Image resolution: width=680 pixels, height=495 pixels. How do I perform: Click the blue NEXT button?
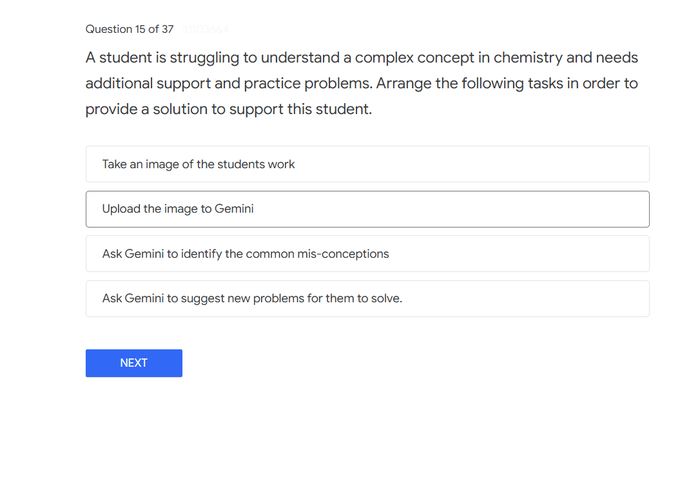tap(134, 363)
